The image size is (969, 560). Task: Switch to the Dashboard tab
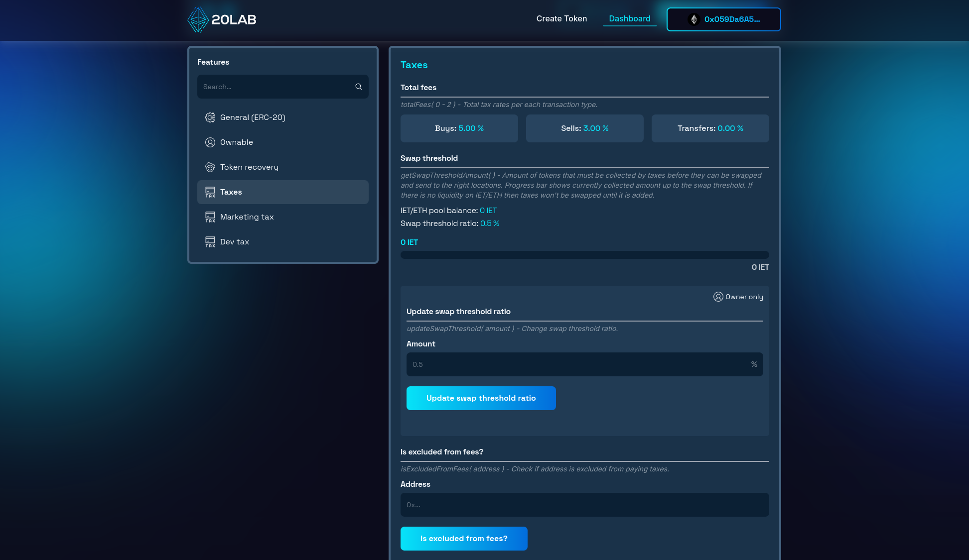click(630, 19)
